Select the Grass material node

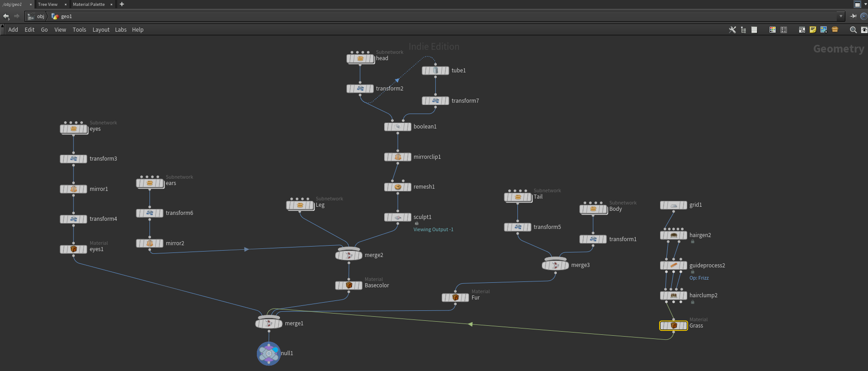click(x=674, y=326)
